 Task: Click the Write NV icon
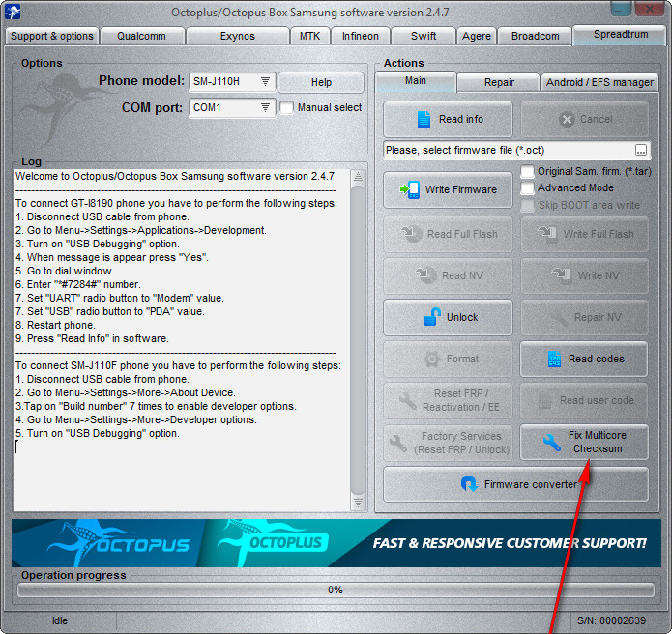562,275
